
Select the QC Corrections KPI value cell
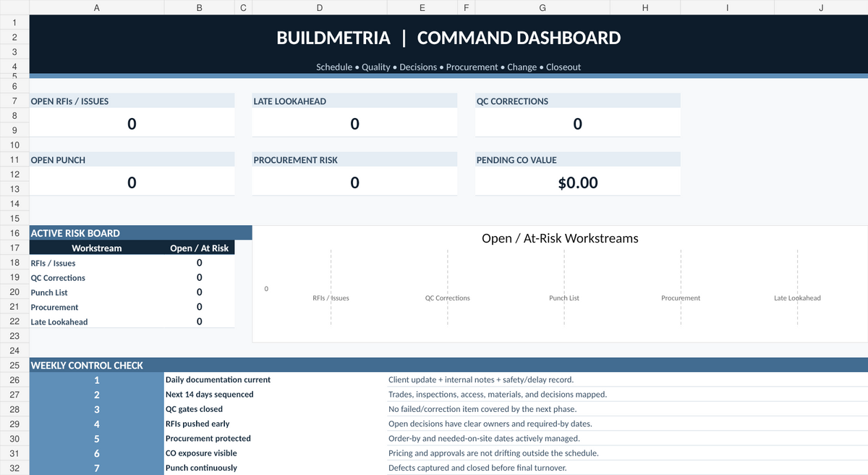click(x=577, y=123)
